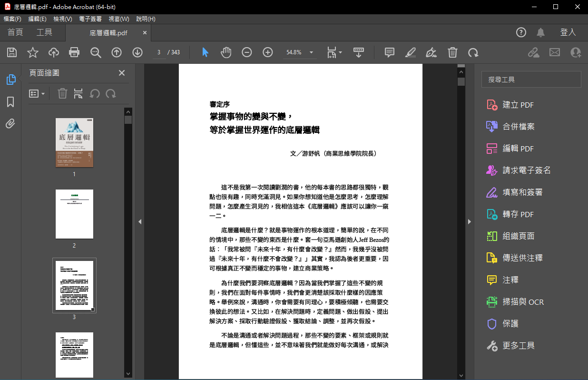Open thumbnail options dropdown menu
The width and height of the screenshot is (588, 380).
coord(37,94)
